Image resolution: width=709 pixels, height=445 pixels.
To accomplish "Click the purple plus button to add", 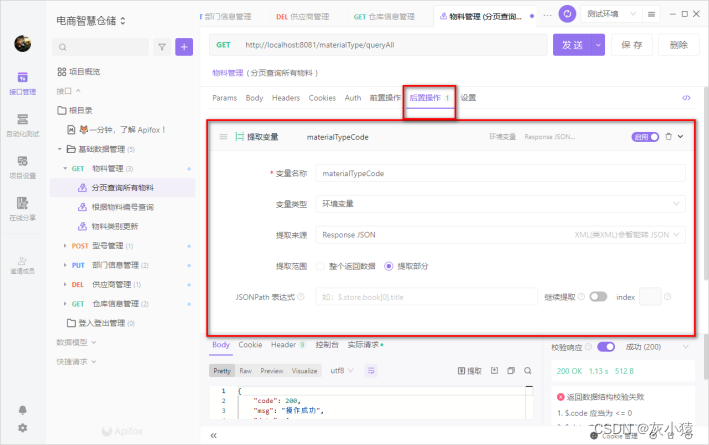I will [184, 47].
